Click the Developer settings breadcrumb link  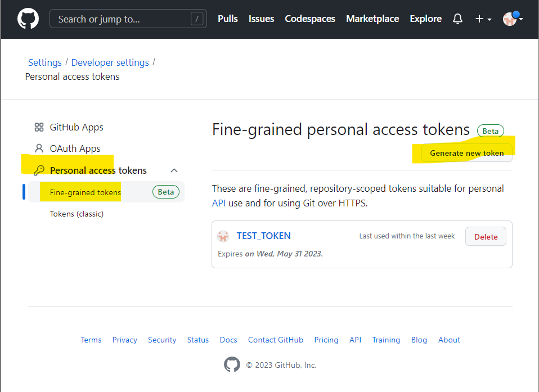pyautogui.click(x=110, y=62)
